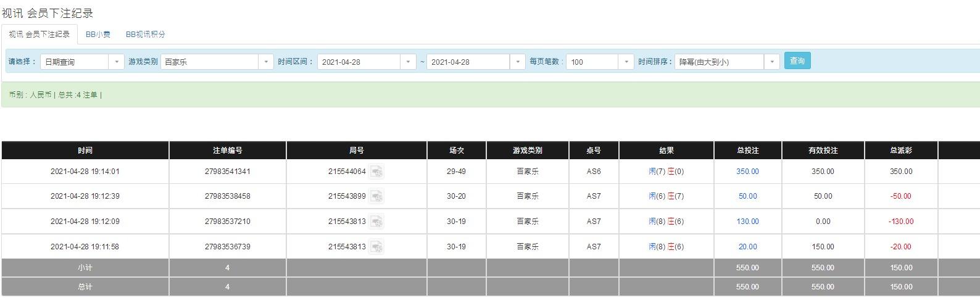Click the 币别 : 人民币 summary text
Screen dimensions: 980x303
point(30,95)
